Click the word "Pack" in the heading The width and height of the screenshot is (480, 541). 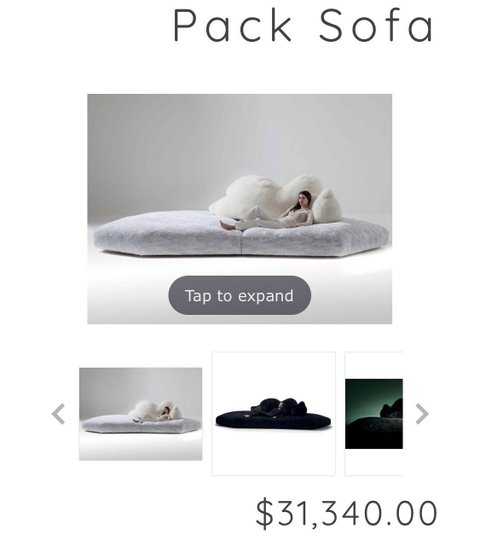click(x=233, y=25)
